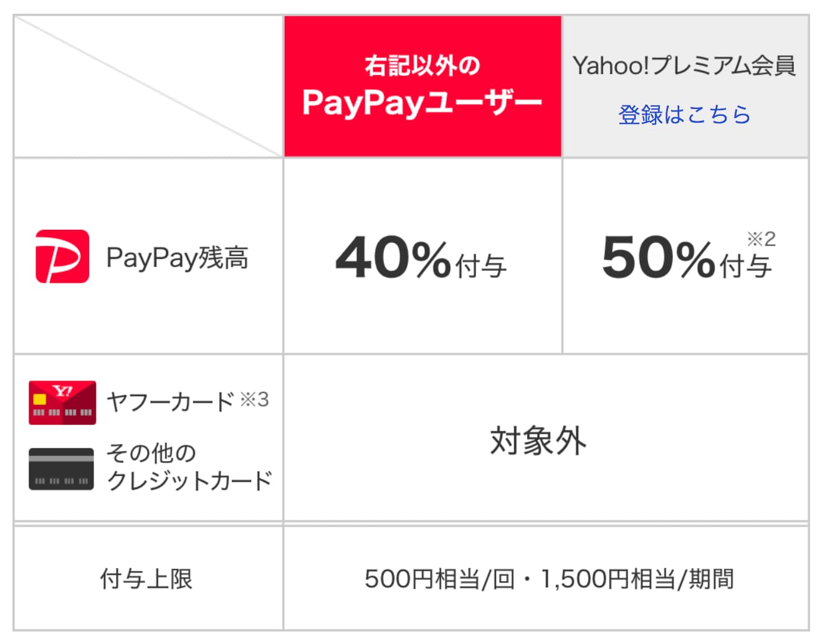840x644 pixels.
Task: Click the empty diagonal-lined header cell
Action: click(x=148, y=87)
